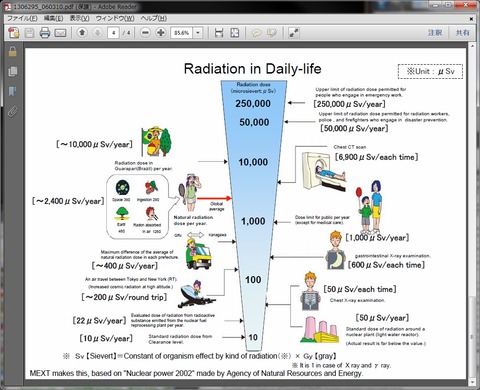Zoom in with the plus button
480x390 pixels.
tap(161, 32)
